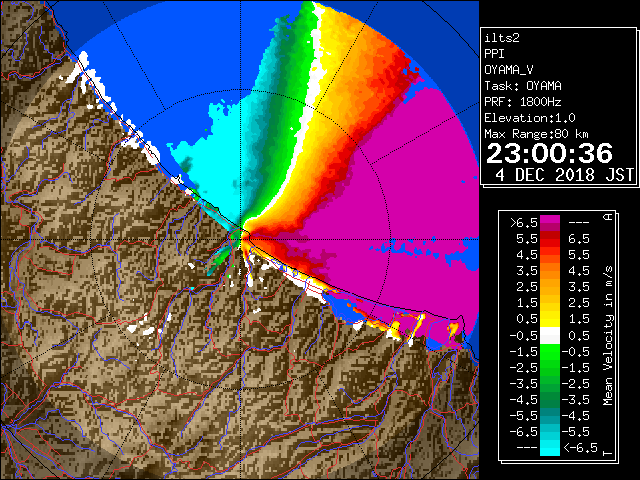
Task: Click the '<-6.5' legend label
Action: (580, 448)
